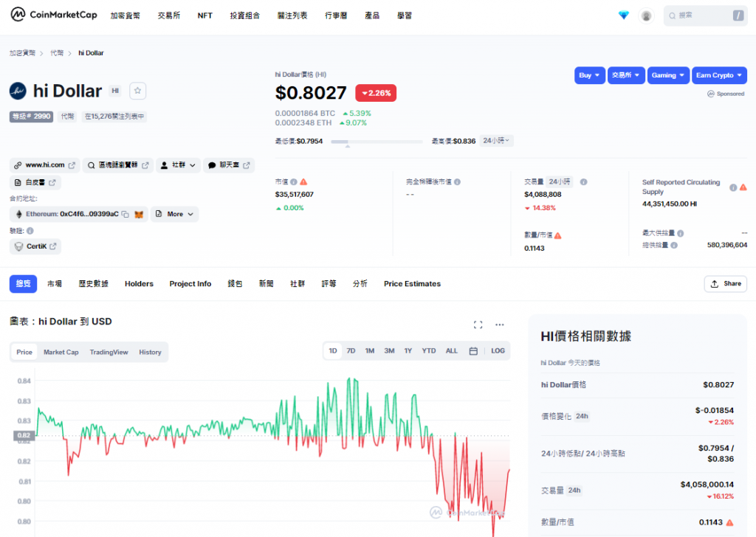The image size is (756, 537).
Task: Click the star watchlist icon beside hi Dollar
Action: click(x=138, y=91)
